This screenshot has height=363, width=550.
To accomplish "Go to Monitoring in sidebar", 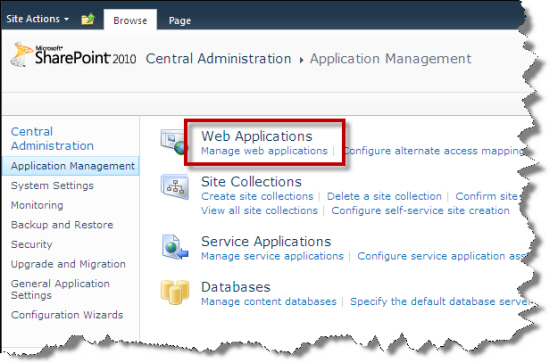I will pyautogui.click(x=37, y=205).
